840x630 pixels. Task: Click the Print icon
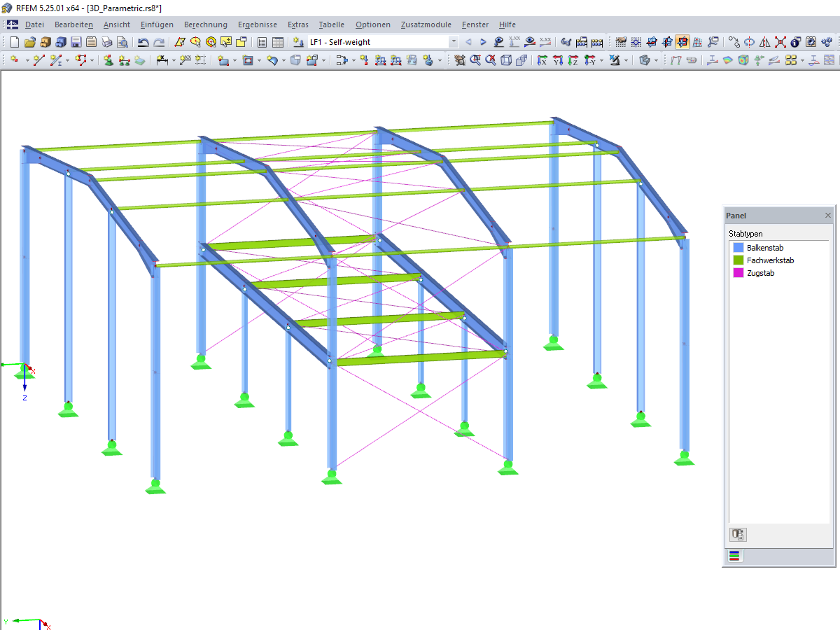pos(106,42)
